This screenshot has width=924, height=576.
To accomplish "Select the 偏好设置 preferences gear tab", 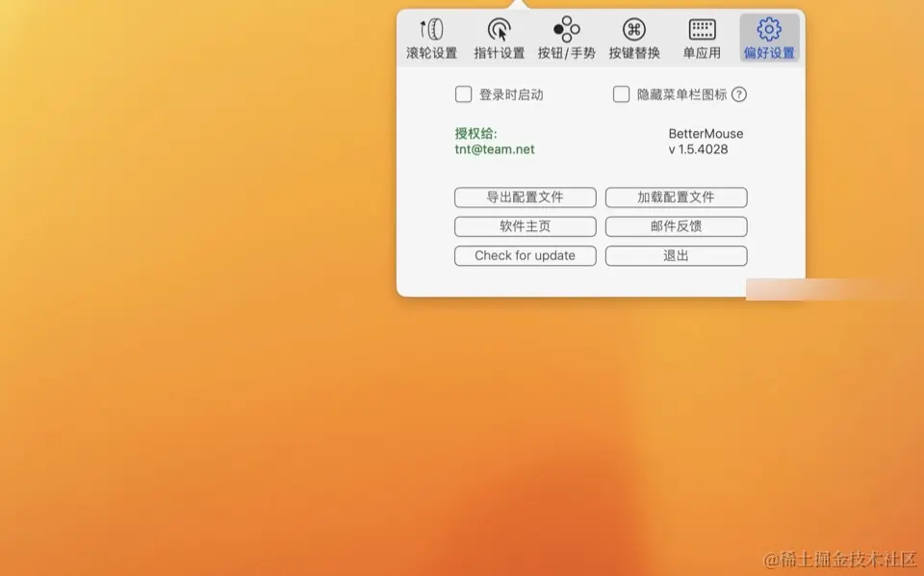I will 769,39.
